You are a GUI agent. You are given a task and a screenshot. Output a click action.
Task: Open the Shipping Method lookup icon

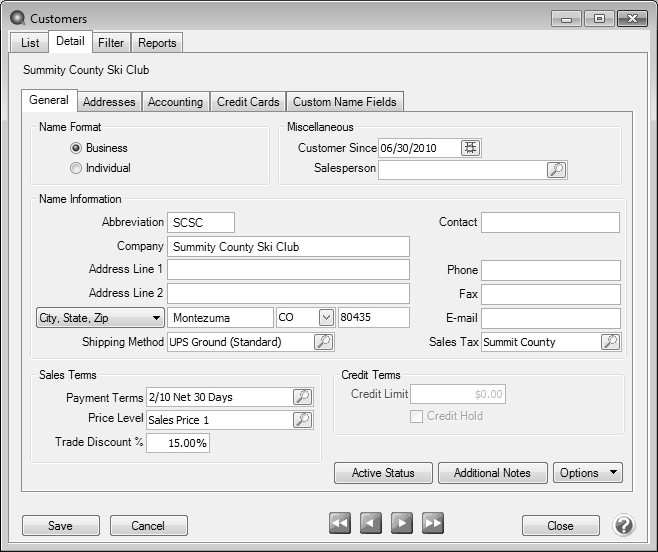[324, 342]
